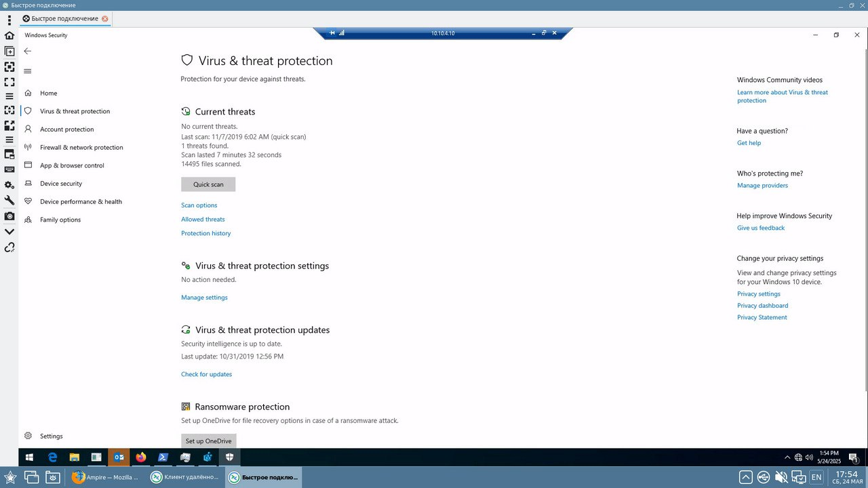868x488 pixels.
Task: Open PowerShell on remote taskbar
Action: tap(163, 457)
